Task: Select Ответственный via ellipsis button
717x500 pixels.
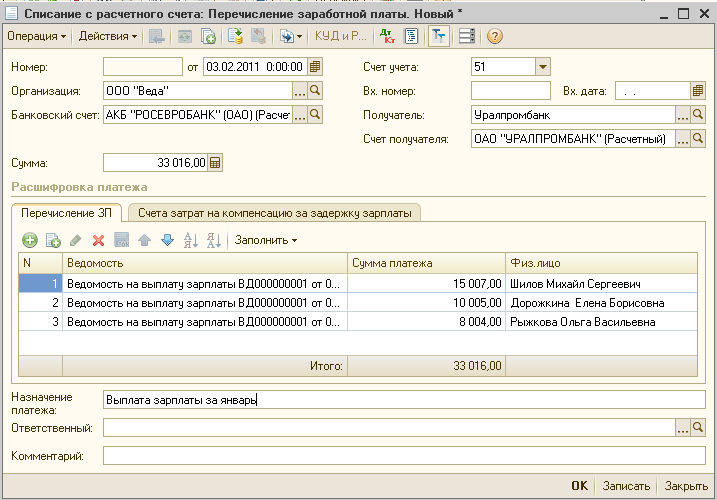Action: [x=683, y=428]
